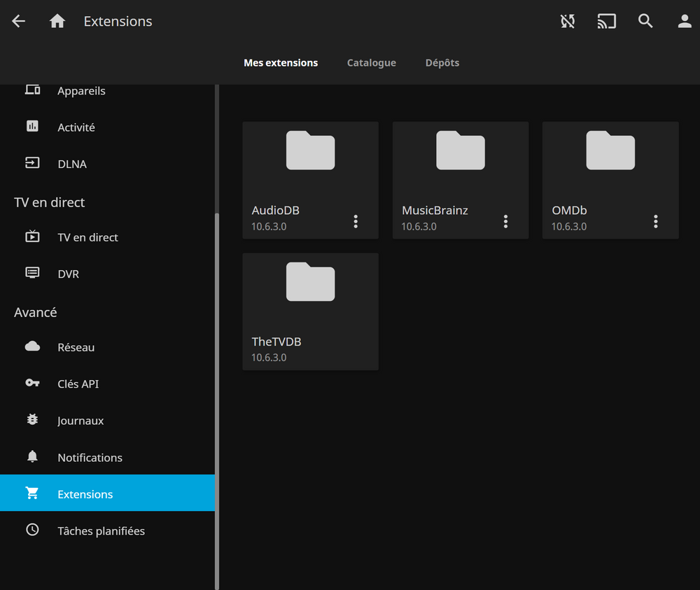The image size is (700, 590).
Task: Click the Clés API key icon
Action: pos(32,384)
